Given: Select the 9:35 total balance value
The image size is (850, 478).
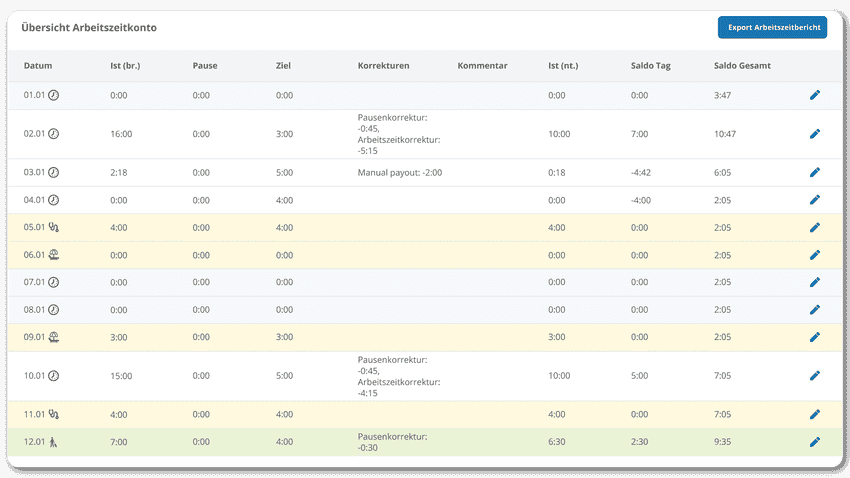Looking at the screenshot, I should (x=722, y=442).
